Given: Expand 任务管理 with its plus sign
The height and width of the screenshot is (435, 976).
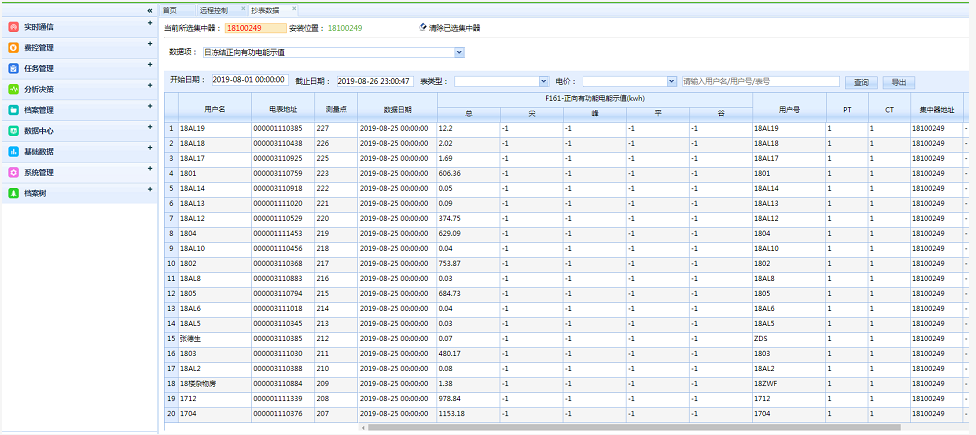Looking at the screenshot, I should (150, 65).
